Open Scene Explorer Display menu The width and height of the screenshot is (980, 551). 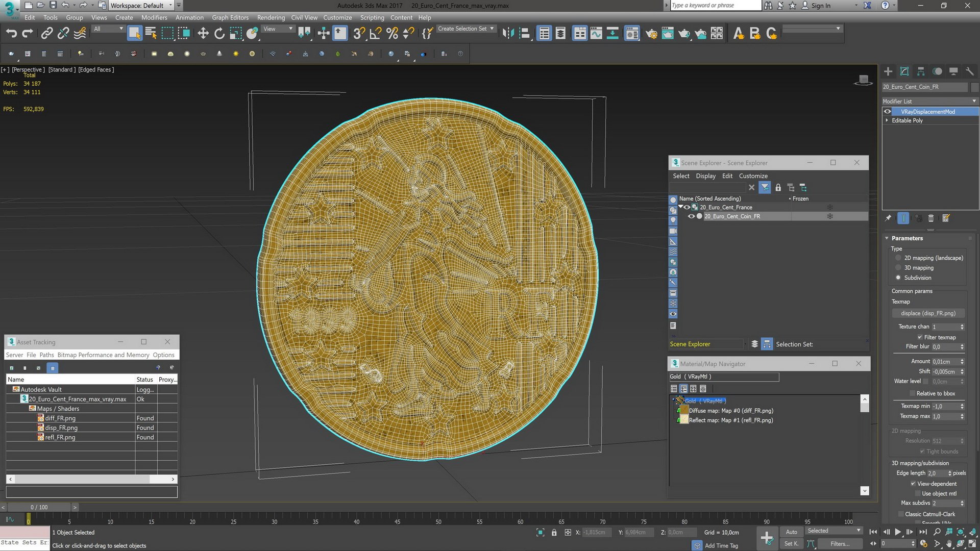coord(705,176)
